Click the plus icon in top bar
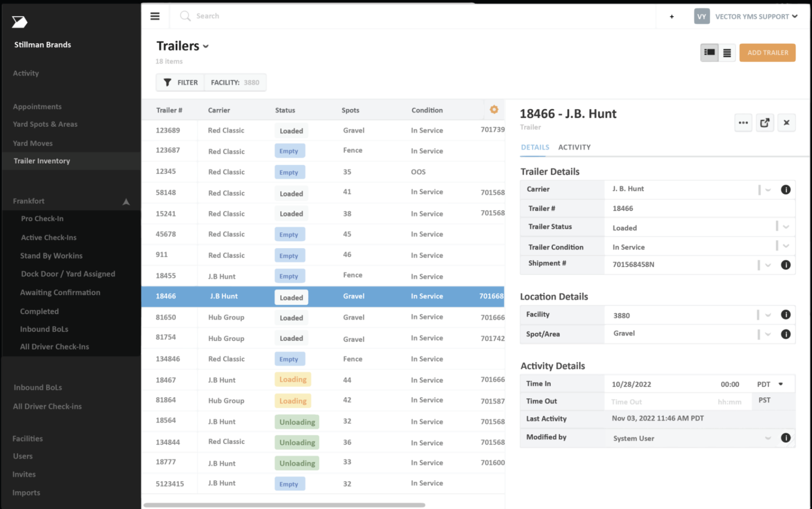Viewport: 812px width, 509px height. [x=672, y=17]
